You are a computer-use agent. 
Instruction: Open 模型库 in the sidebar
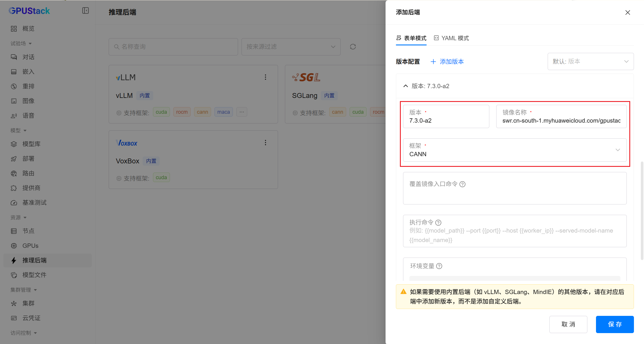31,144
